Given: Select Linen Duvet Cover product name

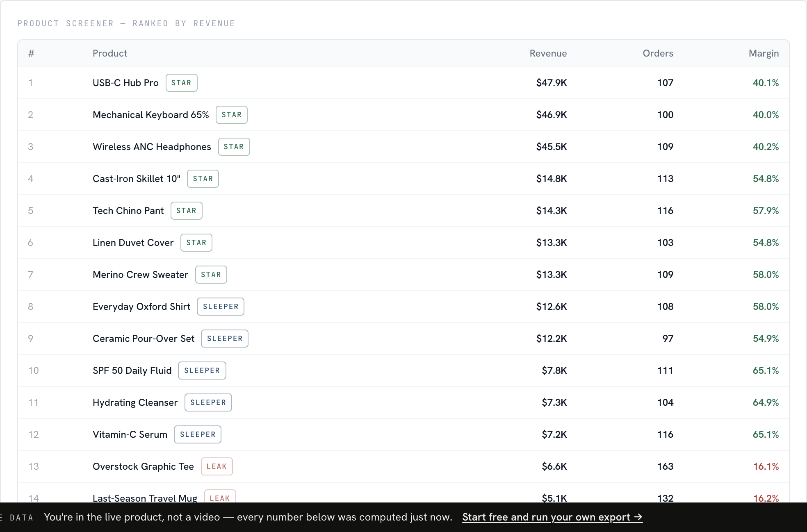Looking at the screenshot, I should coord(133,243).
